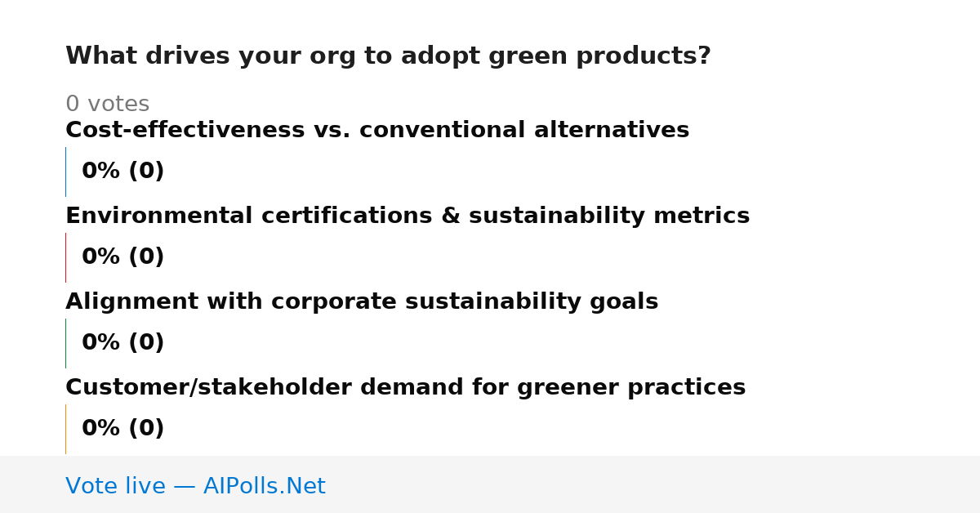Viewport: 980px width, 513px height.
Task: Click the 0% (0) result for Environmental certifications
Action: coord(123,257)
